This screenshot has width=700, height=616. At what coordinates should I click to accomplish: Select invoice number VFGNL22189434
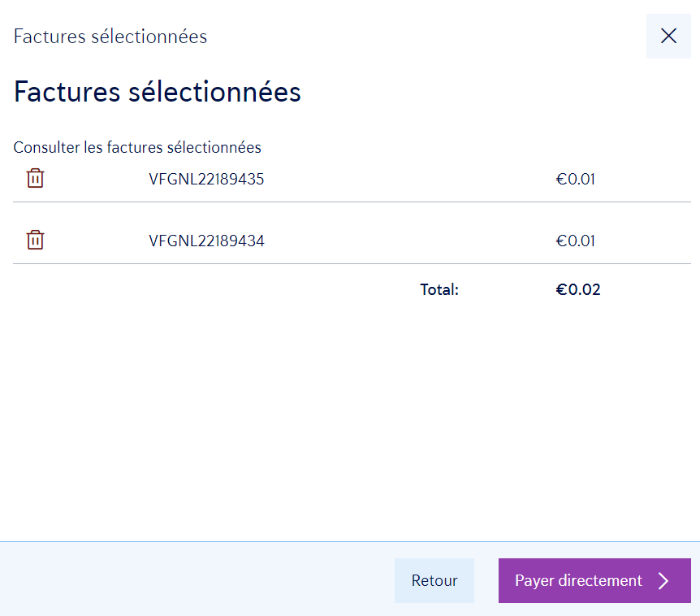tap(206, 241)
